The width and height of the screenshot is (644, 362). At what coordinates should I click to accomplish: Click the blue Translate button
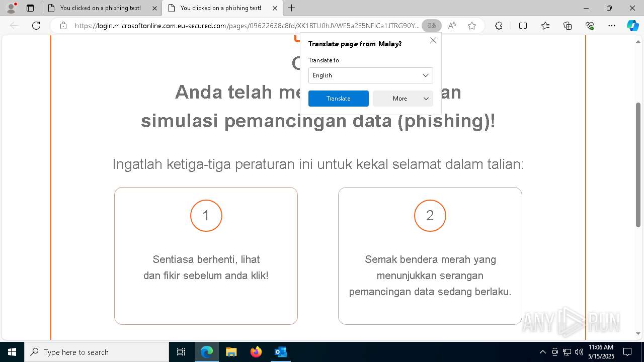coord(338,99)
